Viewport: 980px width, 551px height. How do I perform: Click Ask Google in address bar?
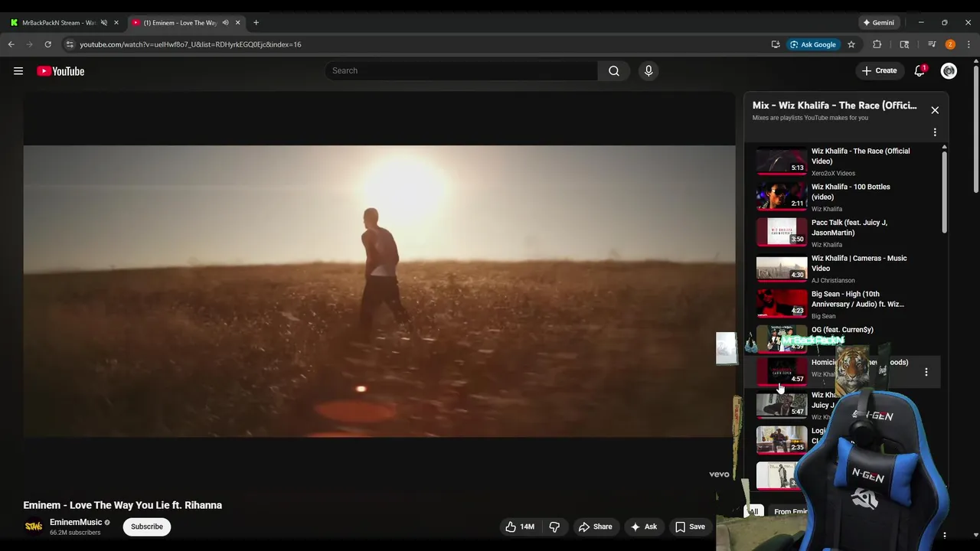click(812, 44)
